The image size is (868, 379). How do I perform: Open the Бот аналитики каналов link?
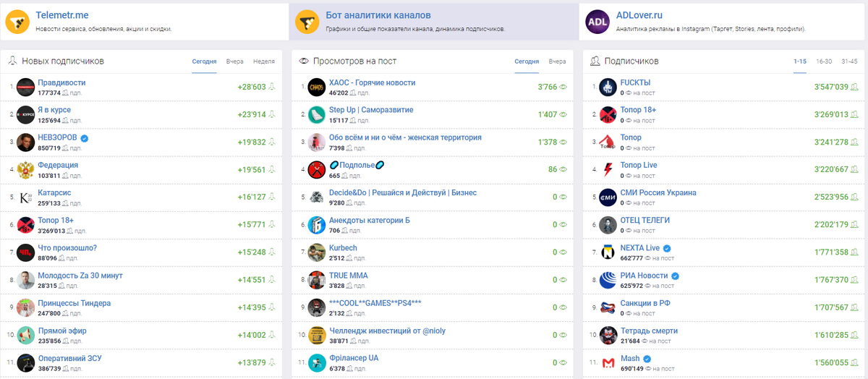tap(378, 15)
